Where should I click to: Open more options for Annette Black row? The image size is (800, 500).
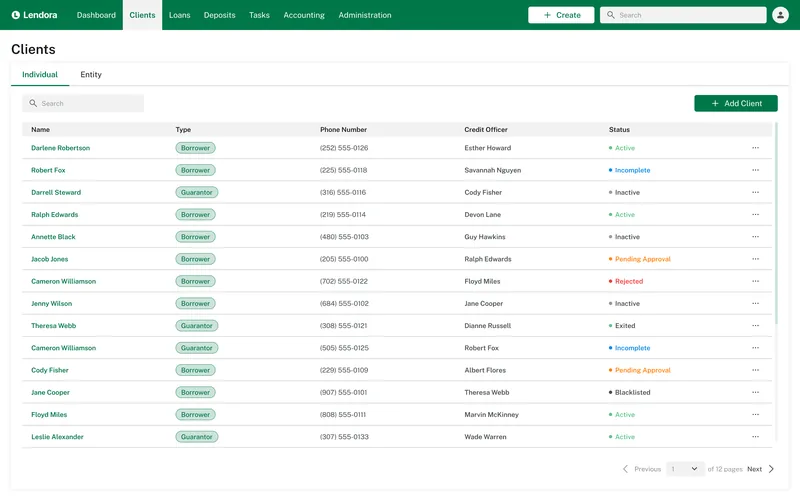tap(755, 237)
